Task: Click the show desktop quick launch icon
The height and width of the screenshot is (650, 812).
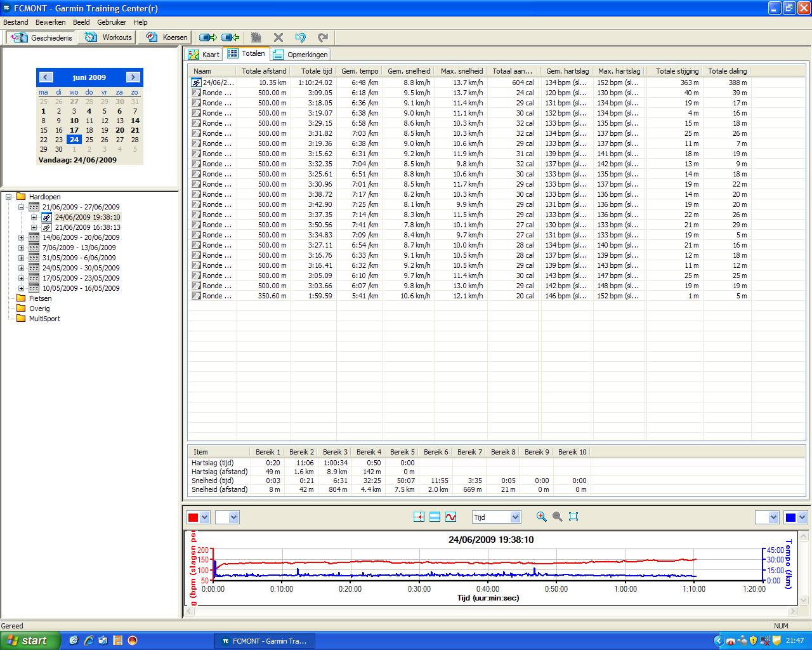Action: 74,640
